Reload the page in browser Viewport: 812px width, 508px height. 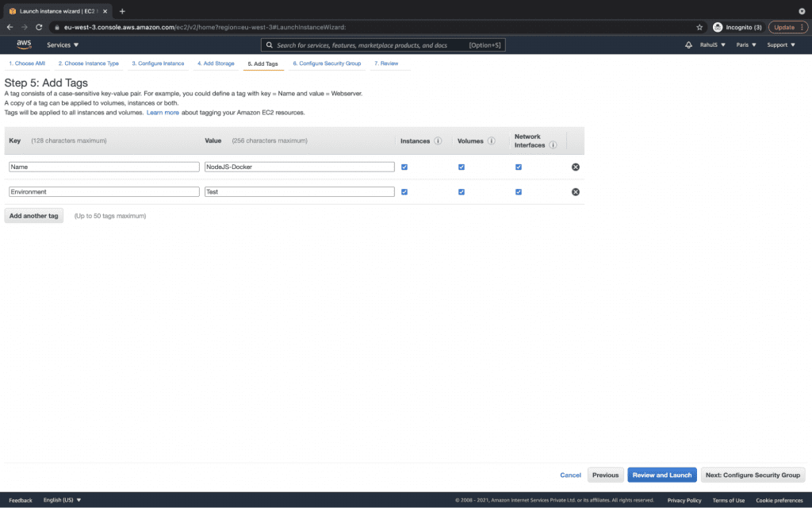(x=39, y=27)
